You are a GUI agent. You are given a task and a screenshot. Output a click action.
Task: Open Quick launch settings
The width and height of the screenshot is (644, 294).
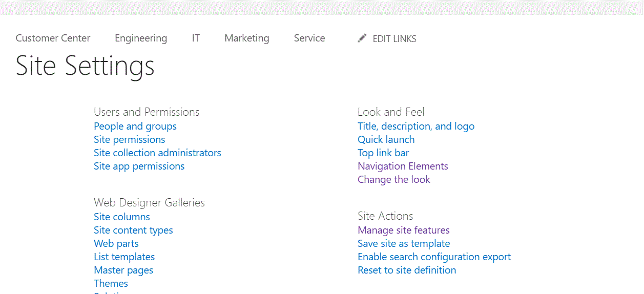386,140
